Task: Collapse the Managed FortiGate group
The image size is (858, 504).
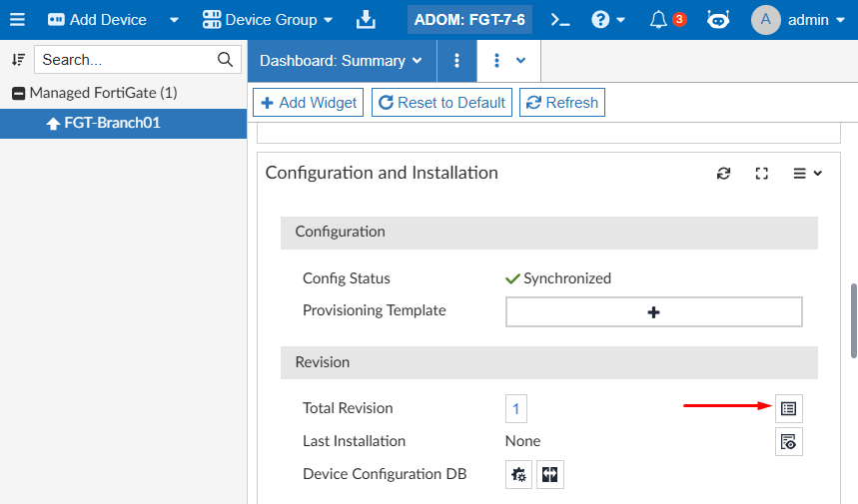Action: pyautogui.click(x=19, y=94)
